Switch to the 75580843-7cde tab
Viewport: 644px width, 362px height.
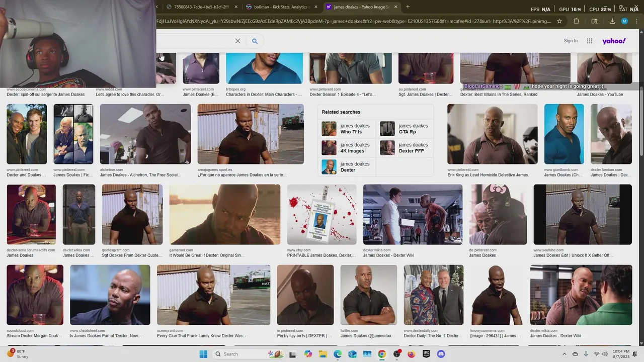(x=201, y=7)
